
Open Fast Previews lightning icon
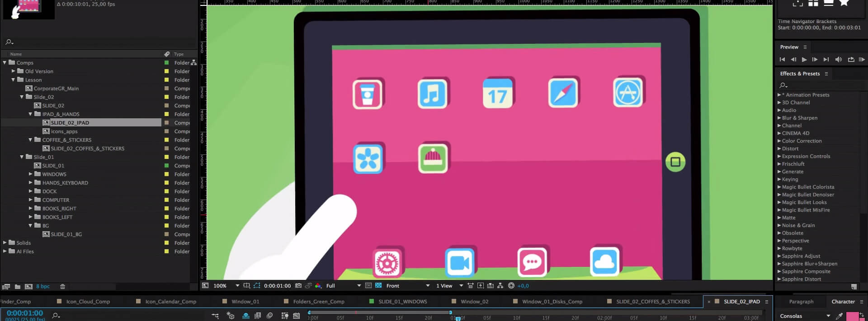[x=481, y=286]
